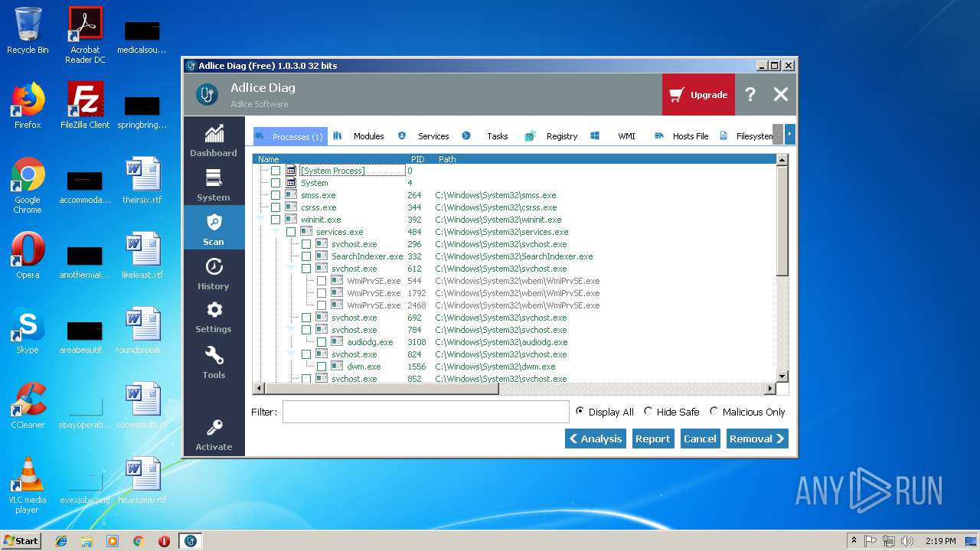Sort by the PID column header
Viewport: 980px width, 551px height.
tap(417, 159)
